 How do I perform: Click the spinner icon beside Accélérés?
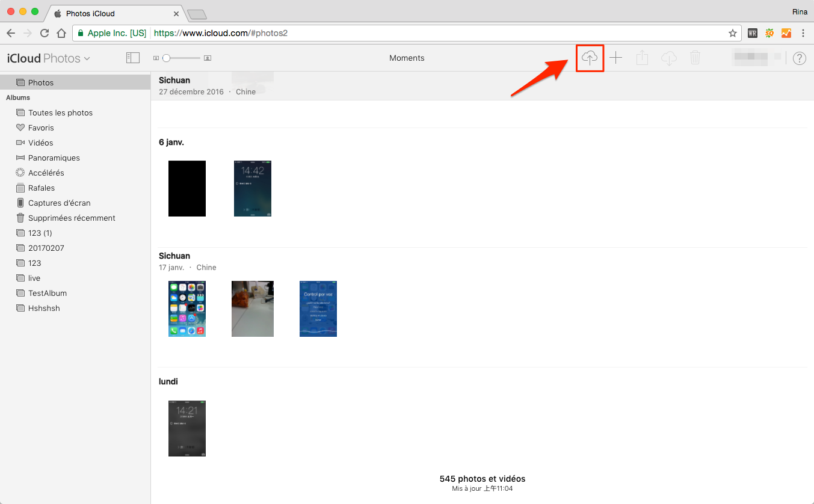tap(20, 173)
